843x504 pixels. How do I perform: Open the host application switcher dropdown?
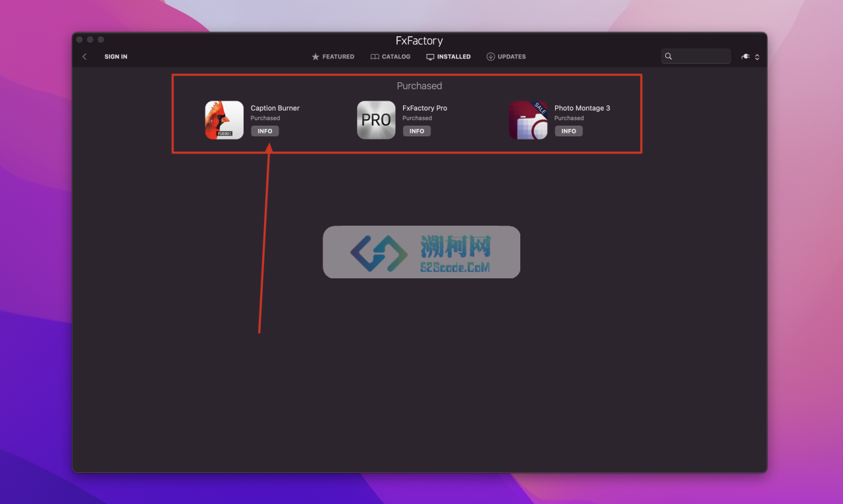point(750,57)
